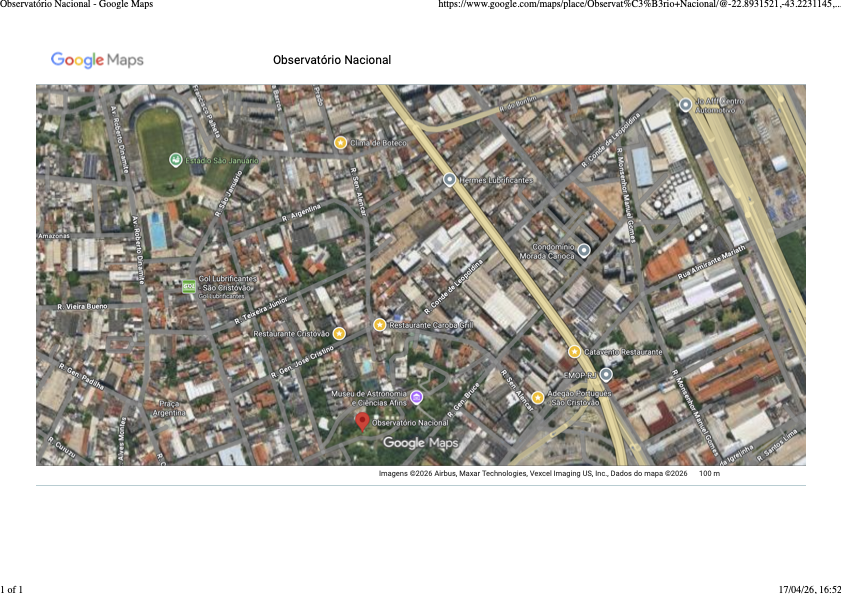Click the 'R. Vieira Bueno' street label
Screen dimensions: 841x595
(x=83, y=307)
